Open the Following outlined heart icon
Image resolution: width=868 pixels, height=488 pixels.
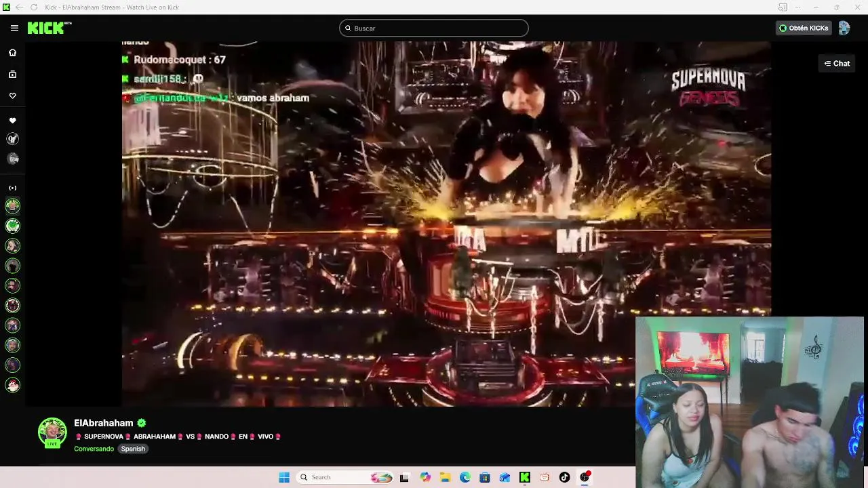coord(12,96)
